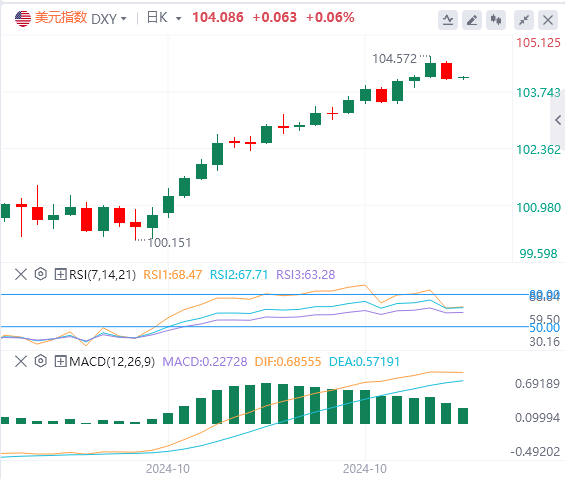Click the MACD(12,26,9) label
The width and height of the screenshot is (565, 479).
coord(112,361)
